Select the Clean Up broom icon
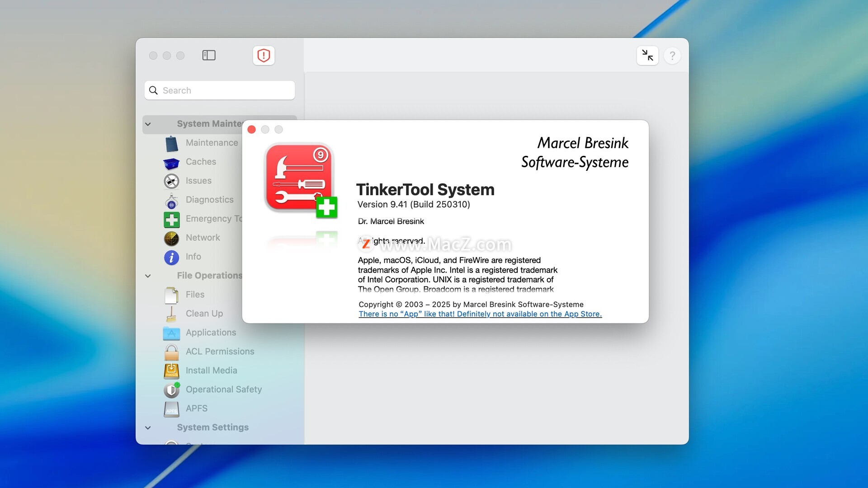Viewport: 868px width, 488px height. click(171, 314)
